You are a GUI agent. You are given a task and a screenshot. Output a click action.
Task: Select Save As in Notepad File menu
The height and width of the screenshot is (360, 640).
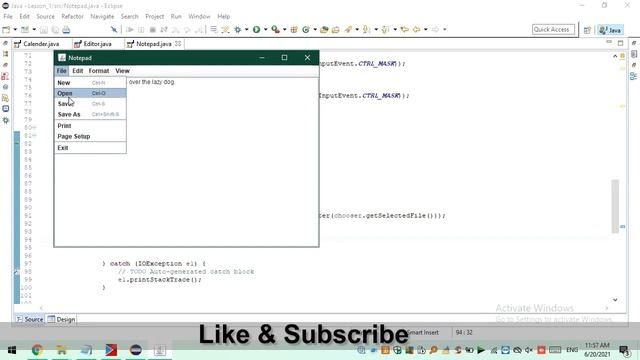[90, 114]
